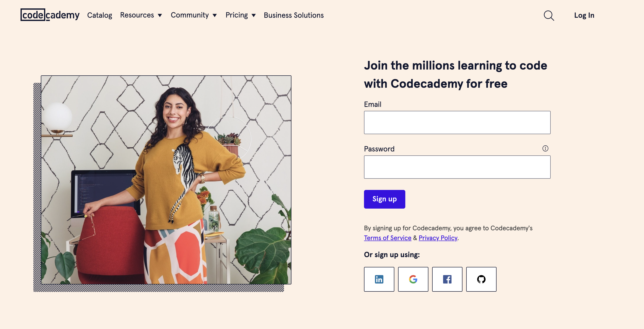
Task: Click the GitHub sign up icon
Action: pyautogui.click(x=481, y=279)
